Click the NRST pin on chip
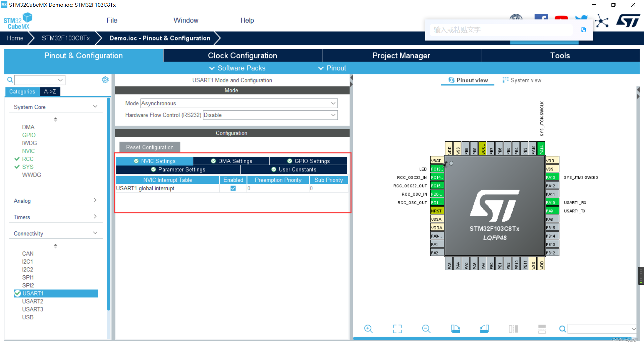The width and height of the screenshot is (644, 345). click(x=437, y=211)
